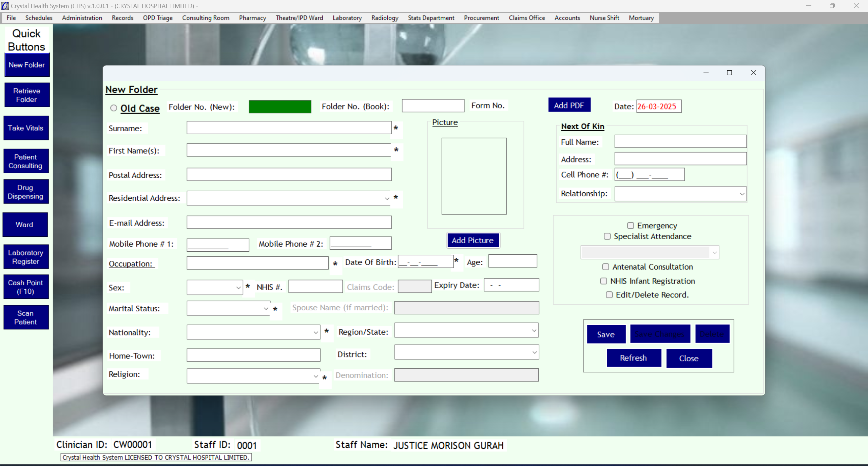
Task: Click the Cash Point (F10) button
Action: (26, 287)
